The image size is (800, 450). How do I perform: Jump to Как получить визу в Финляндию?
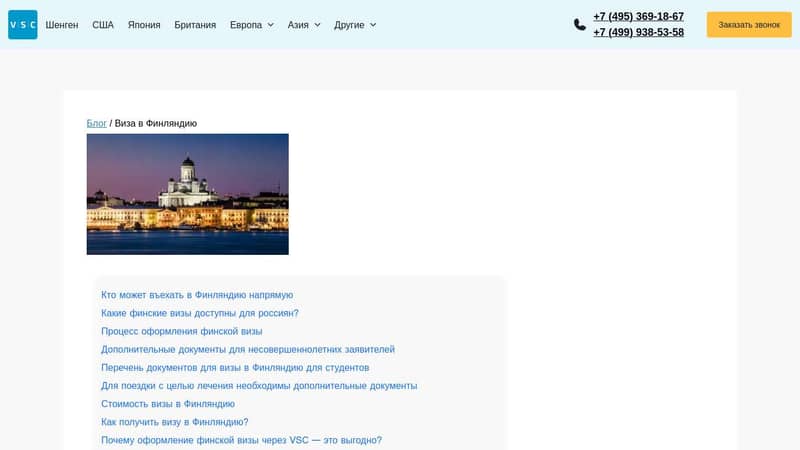(x=174, y=422)
